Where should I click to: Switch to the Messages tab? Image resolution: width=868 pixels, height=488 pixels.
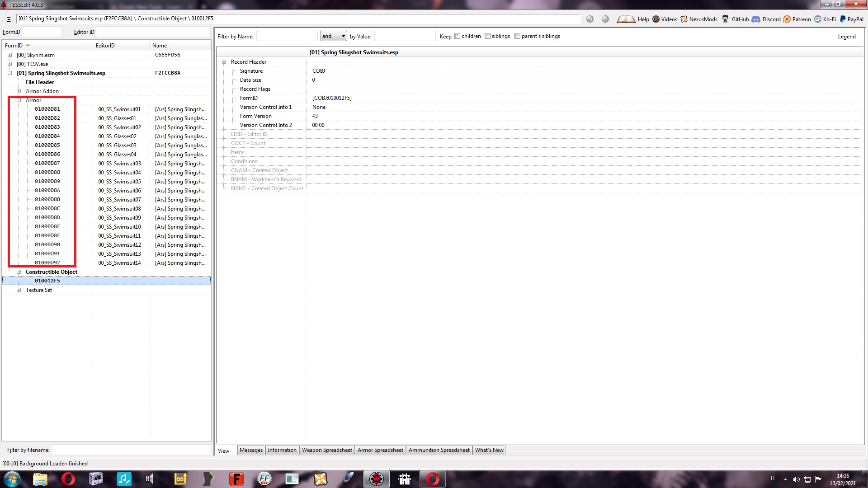[x=251, y=450]
